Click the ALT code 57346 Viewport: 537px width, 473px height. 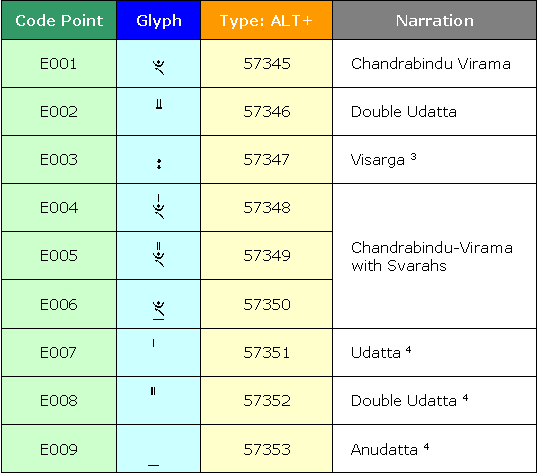(267, 112)
